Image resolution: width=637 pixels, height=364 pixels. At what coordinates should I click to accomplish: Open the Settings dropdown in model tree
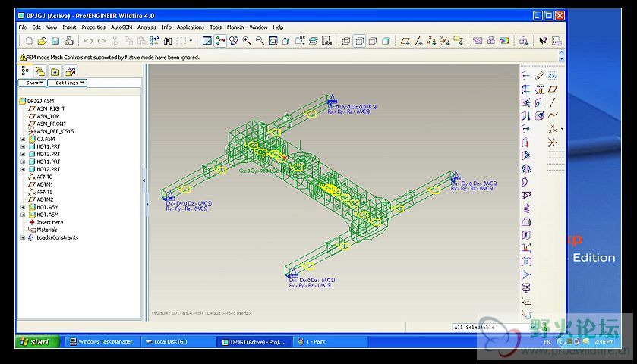[67, 83]
